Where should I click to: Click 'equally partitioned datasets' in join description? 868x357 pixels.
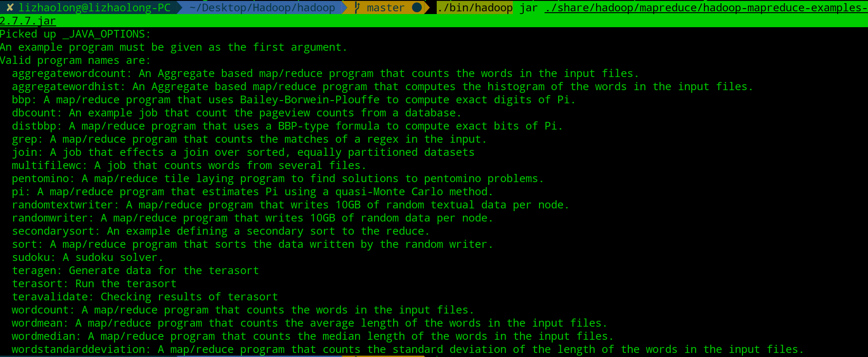[x=386, y=152]
